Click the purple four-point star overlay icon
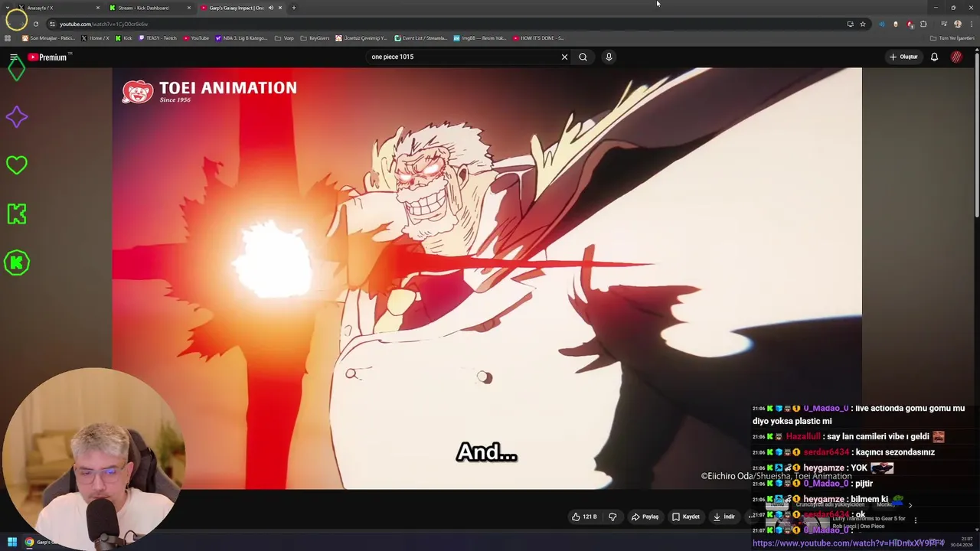This screenshot has height=551, width=980. pos(16,117)
